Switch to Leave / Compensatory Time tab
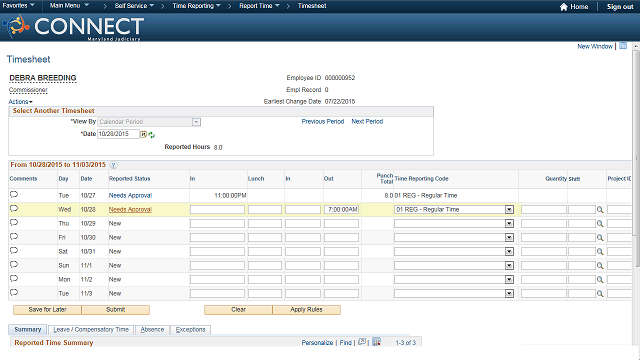This screenshot has width=640, height=360. [x=91, y=329]
